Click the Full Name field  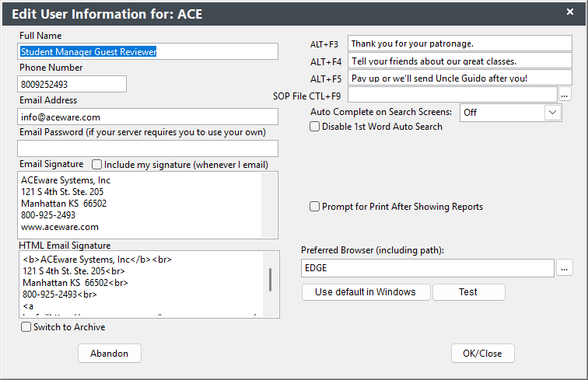[148, 51]
